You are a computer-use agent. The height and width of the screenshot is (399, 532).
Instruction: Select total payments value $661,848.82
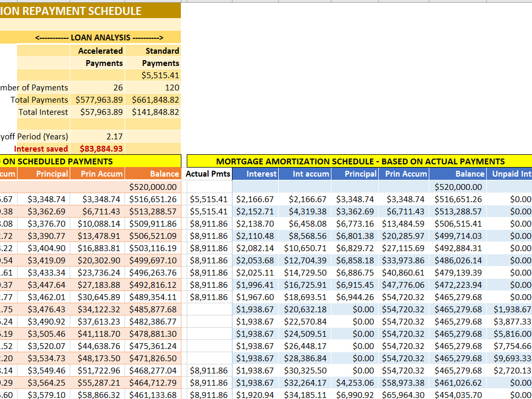[153, 100]
